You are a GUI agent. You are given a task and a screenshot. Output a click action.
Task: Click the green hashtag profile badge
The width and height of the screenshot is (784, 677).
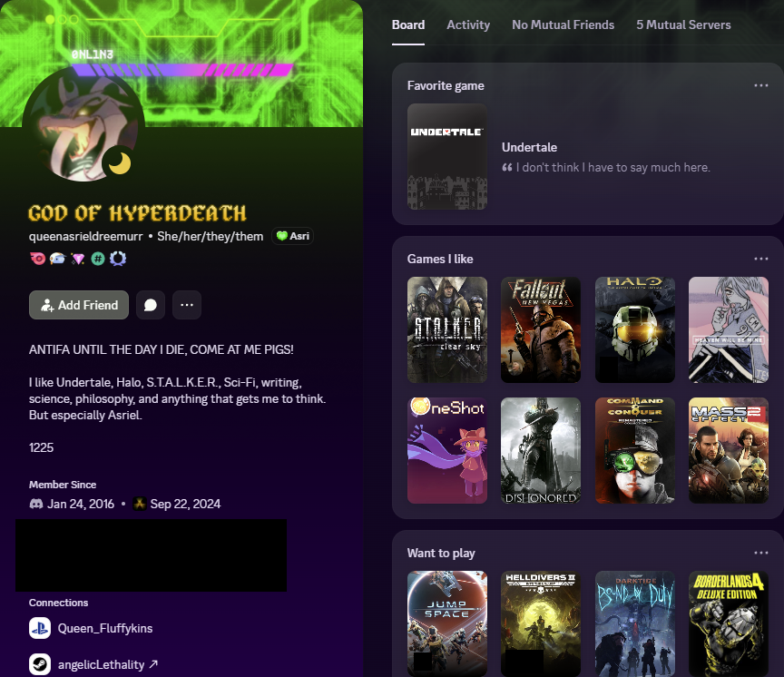[x=97, y=259]
